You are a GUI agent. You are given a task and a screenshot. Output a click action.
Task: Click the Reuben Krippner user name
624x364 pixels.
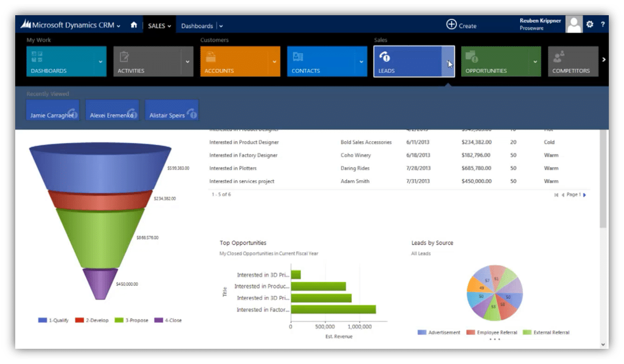(540, 21)
